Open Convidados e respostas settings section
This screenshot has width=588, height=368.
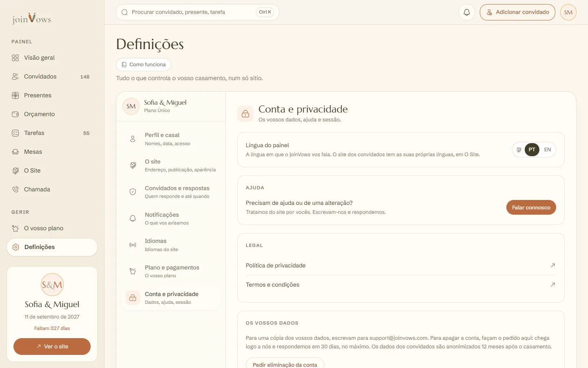point(171,192)
